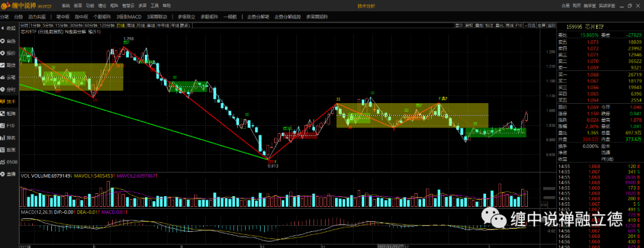Switch to the 120分钟 period tab
The width and height of the screenshot is (644, 248).
click(x=107, y=26)
